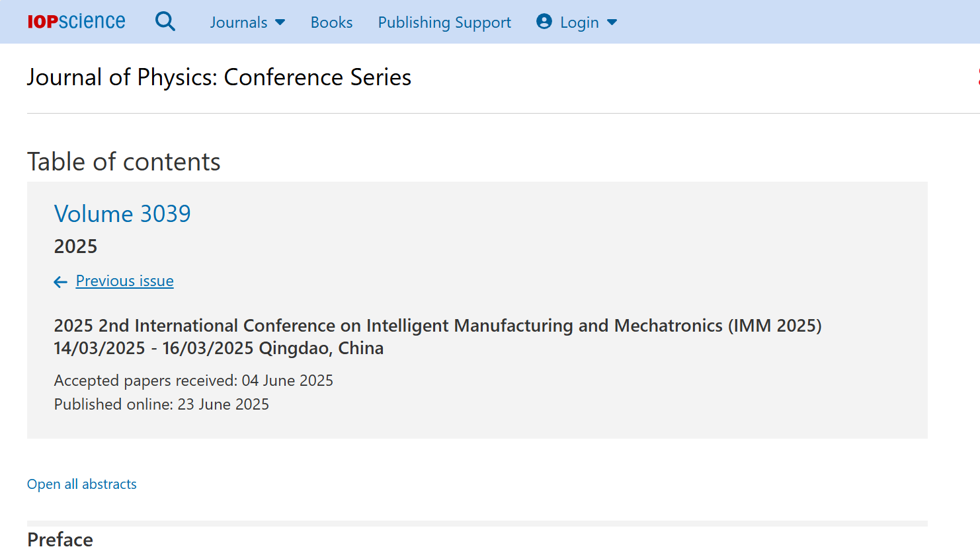
Task: Click the Table of contents heading
Action: pos(124,162)
